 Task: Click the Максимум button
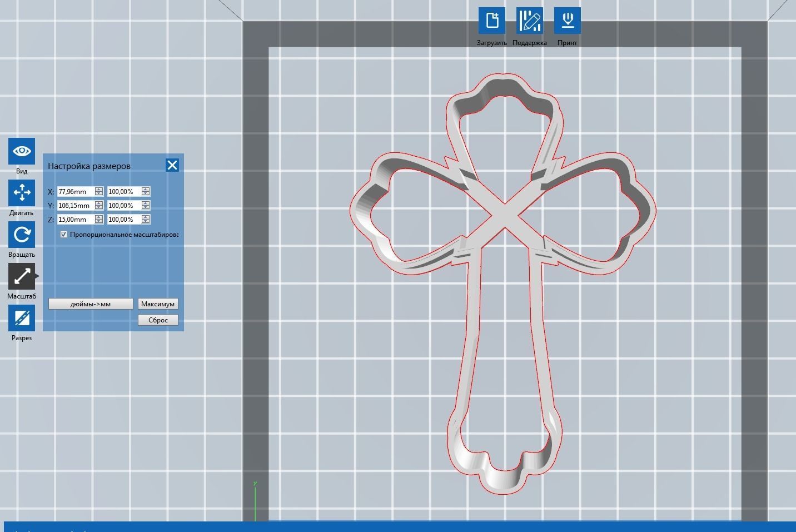(x=158, y=304)
